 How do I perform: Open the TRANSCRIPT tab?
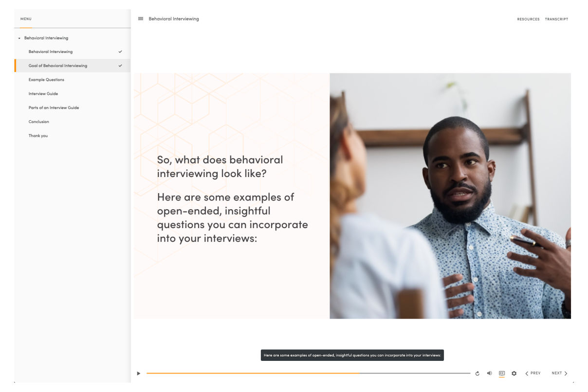(556, 19)
